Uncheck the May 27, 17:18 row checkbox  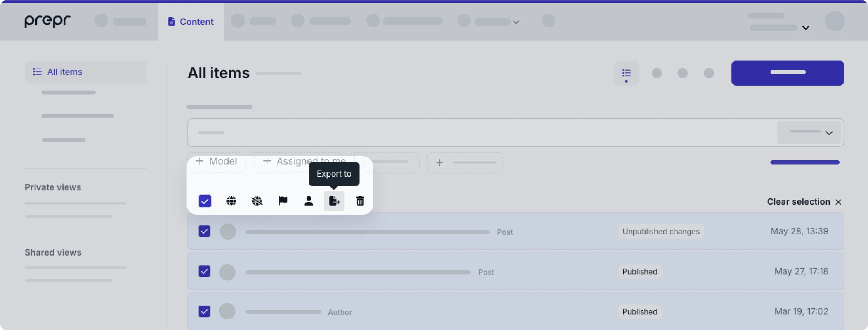204,271
